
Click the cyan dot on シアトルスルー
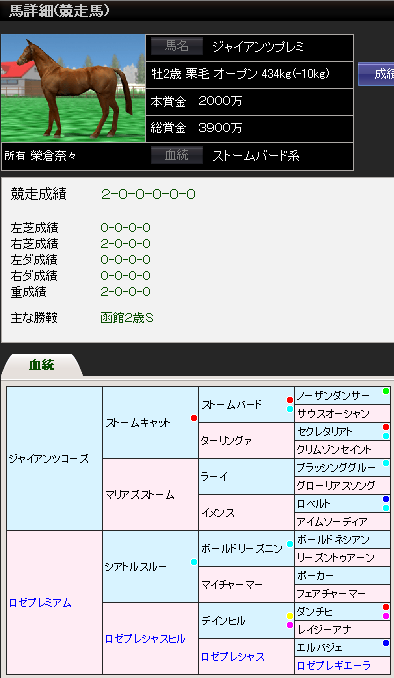point(194,562)
